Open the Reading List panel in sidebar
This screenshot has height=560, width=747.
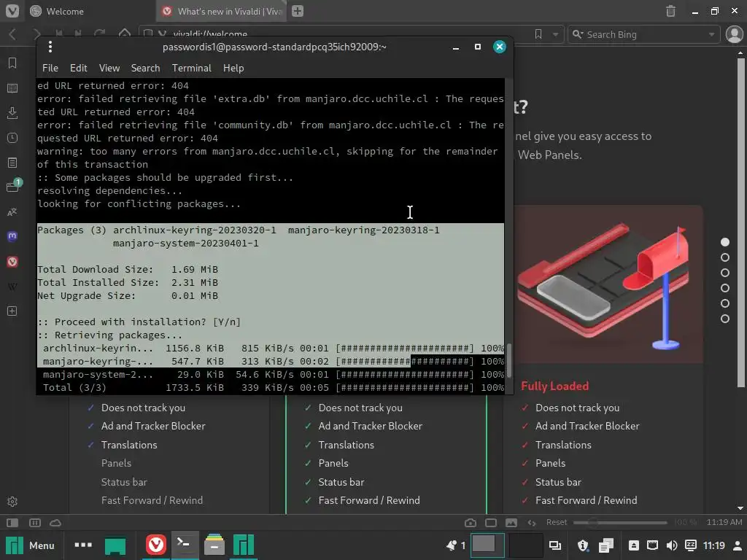coord(12,88)
